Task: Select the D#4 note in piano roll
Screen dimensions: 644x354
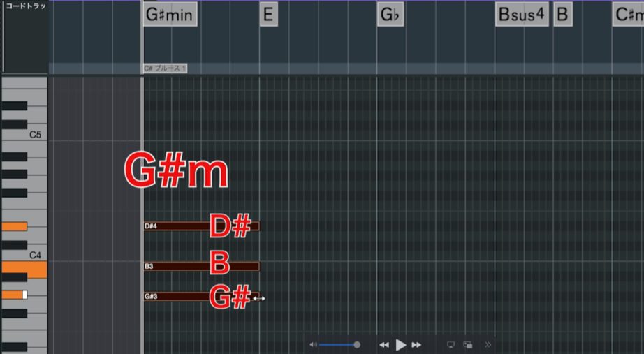Action: (201, 226)
